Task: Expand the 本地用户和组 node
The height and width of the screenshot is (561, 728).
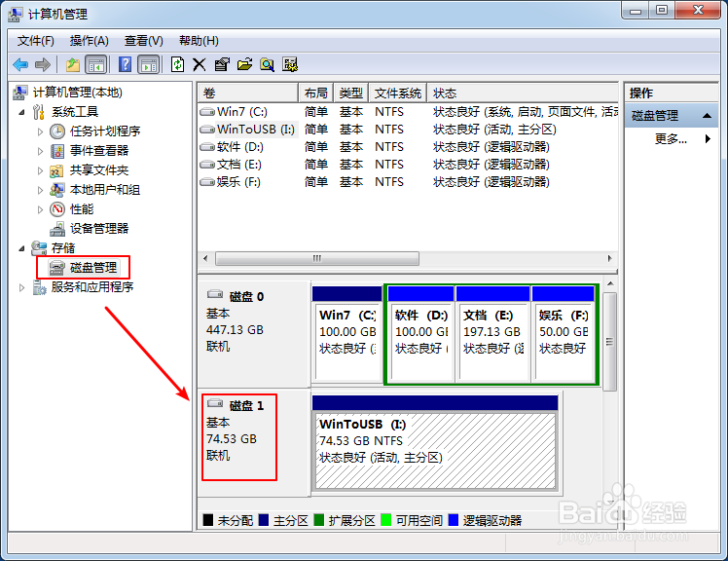Action: coord(40,190)
